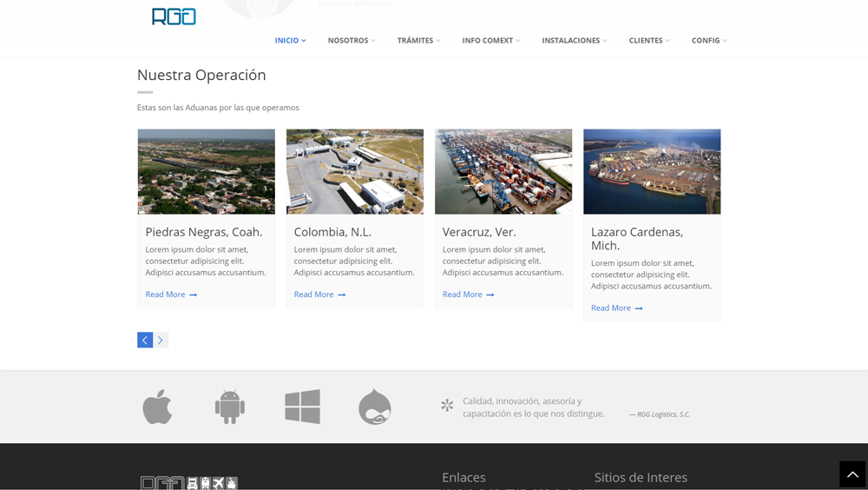The width and height of the screenshot is (868, 490).
Task: Click the INSTALACIONES dropdown chevron
Action: (x=604, y=41)
